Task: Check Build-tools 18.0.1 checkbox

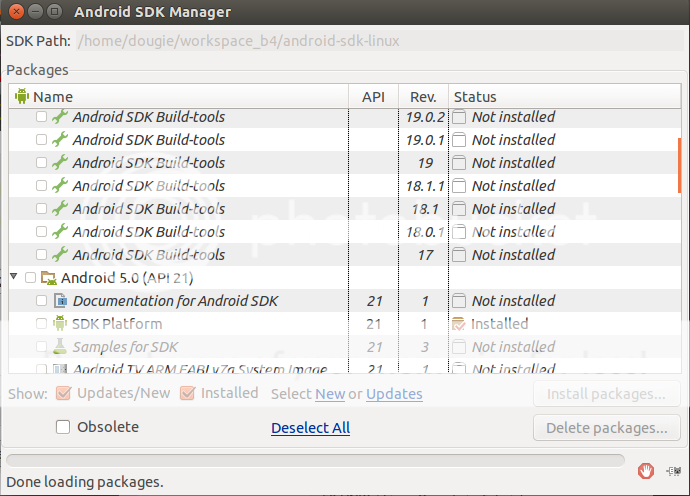Action: tap(41, 231)
